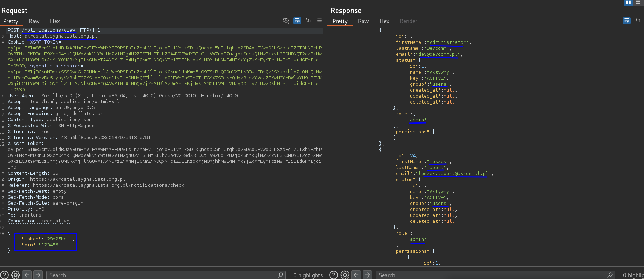This screenshot has width=644, height=279.
Task: Click the email 'dev@devcomm.pl' in response
Action: coord(438,54)
